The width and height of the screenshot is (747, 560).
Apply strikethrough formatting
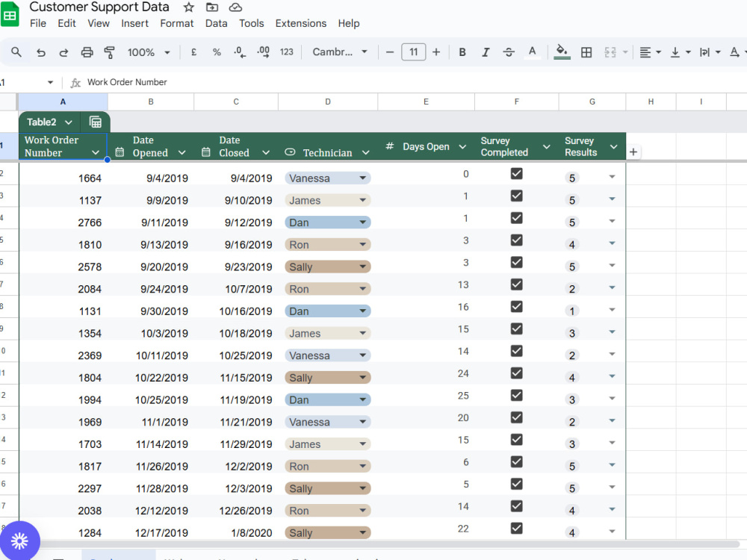(x=509, y=52)
